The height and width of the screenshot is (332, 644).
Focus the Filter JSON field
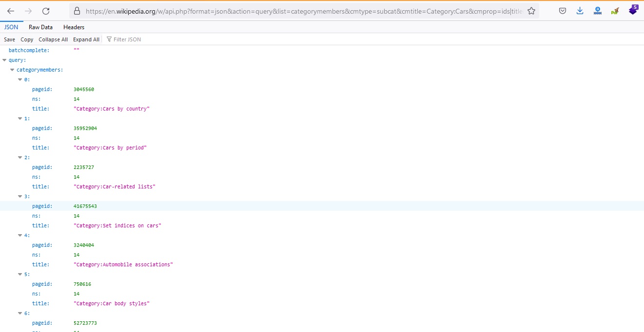coord(127,39)
